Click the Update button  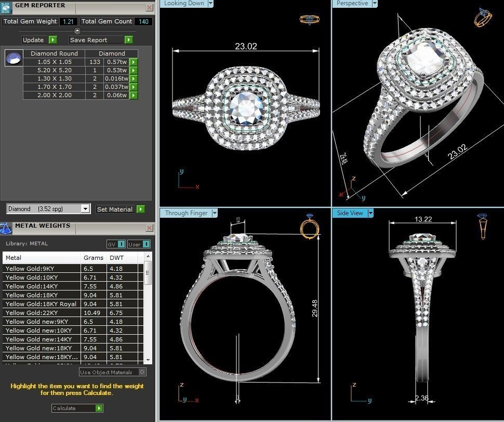[35, 40]
